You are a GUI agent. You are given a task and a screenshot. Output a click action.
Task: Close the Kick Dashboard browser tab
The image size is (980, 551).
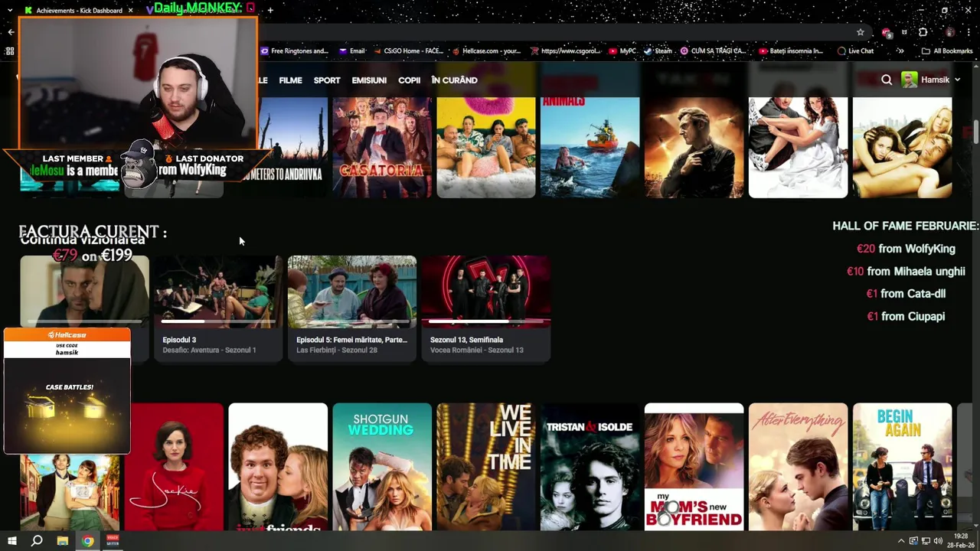point(130,10)
